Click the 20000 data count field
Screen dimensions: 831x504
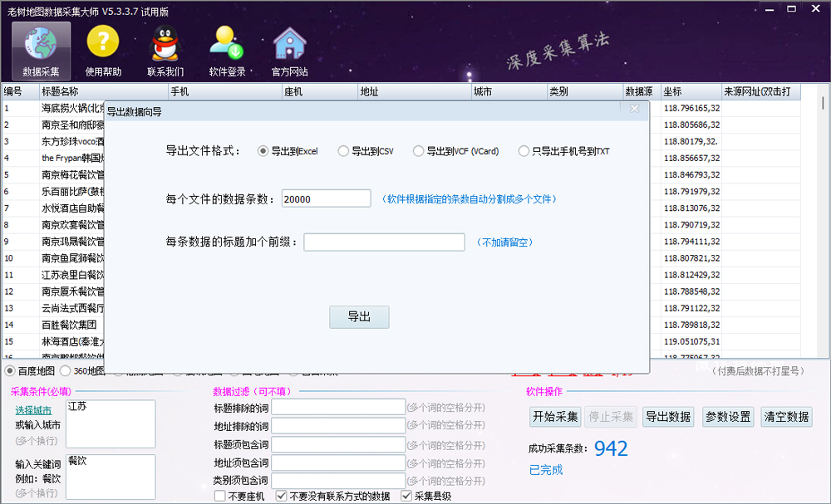pyautogui.click(x=326, y=198)
